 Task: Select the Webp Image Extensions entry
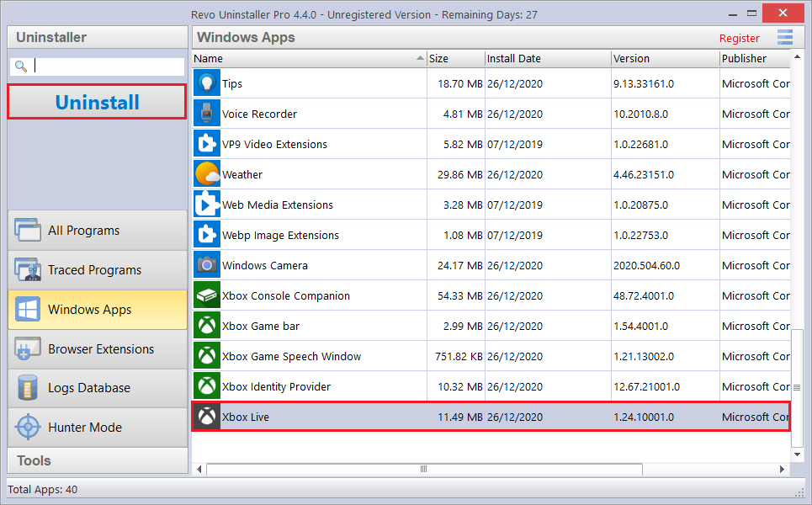click(x=281, y=235)
